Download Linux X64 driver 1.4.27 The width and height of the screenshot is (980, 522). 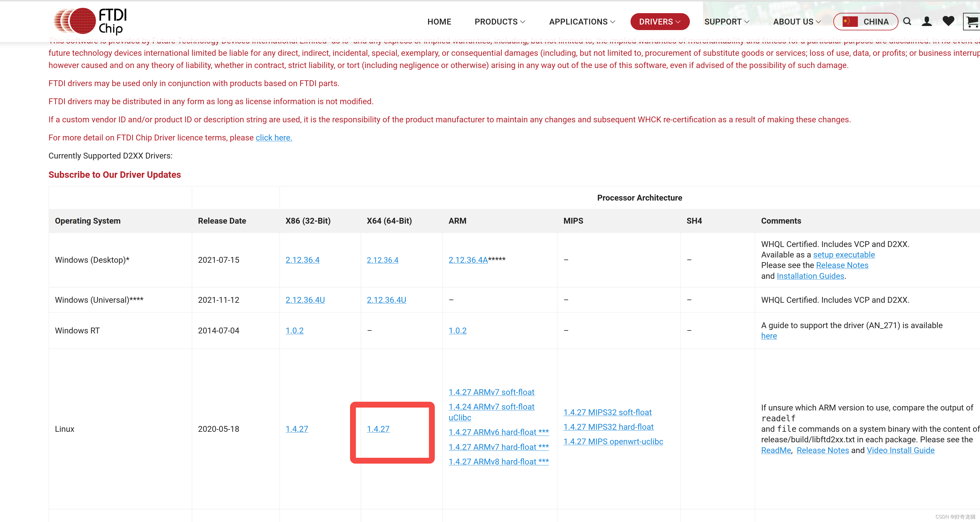click(378, 429)
